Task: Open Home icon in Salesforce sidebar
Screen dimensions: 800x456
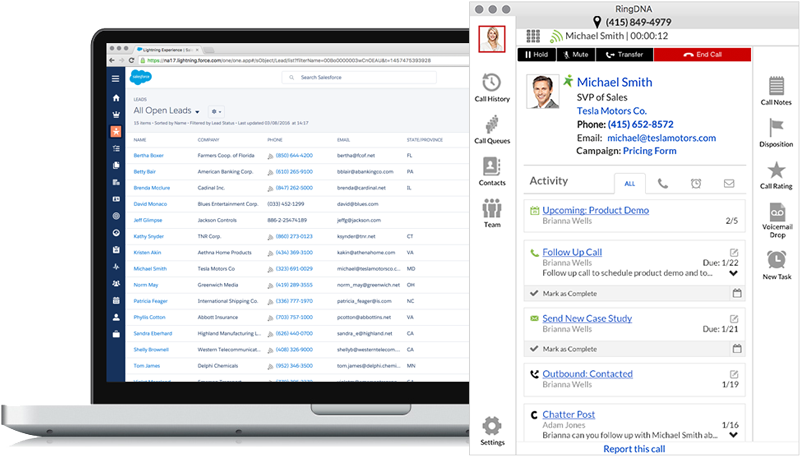Action: click(116, 98)
